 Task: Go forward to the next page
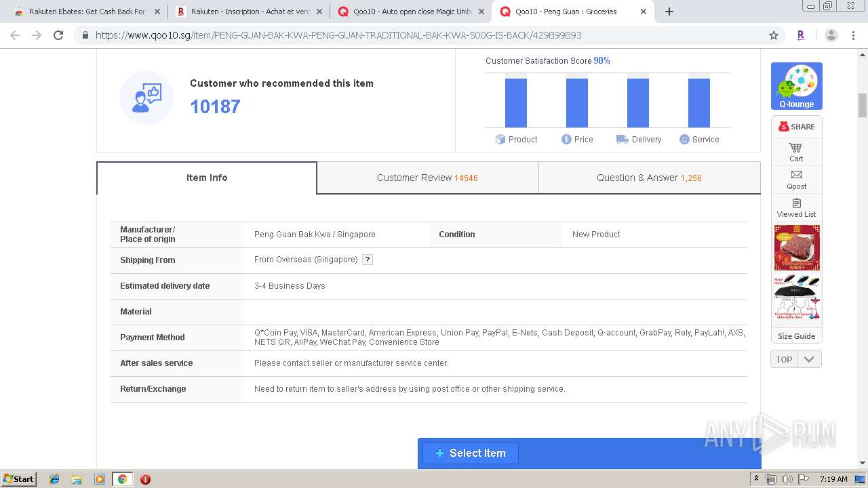click(37, 35)
